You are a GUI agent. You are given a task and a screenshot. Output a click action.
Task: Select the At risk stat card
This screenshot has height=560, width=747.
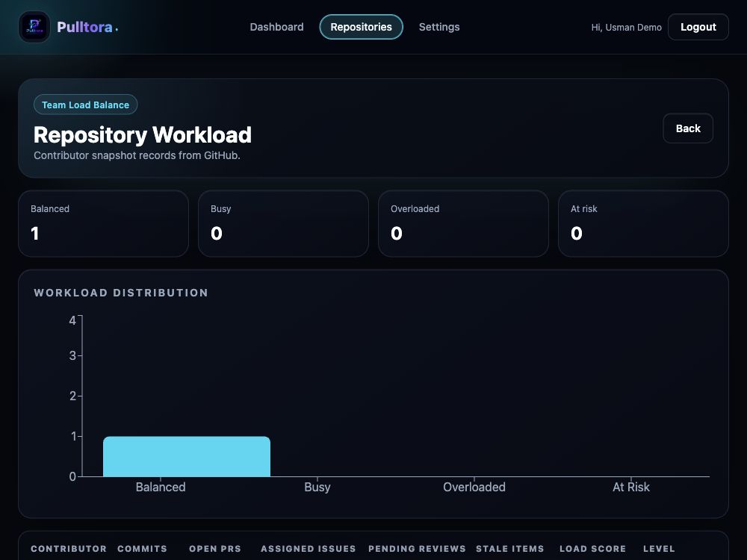click(x=643, y=224)
